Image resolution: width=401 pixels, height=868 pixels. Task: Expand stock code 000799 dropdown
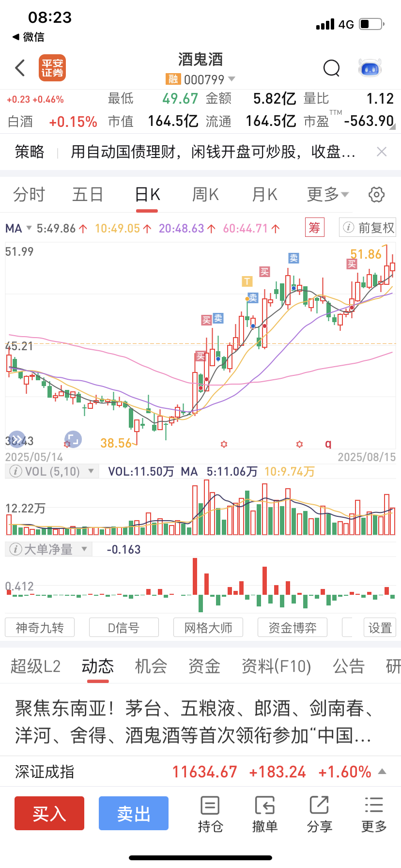[x=231, y=79]
